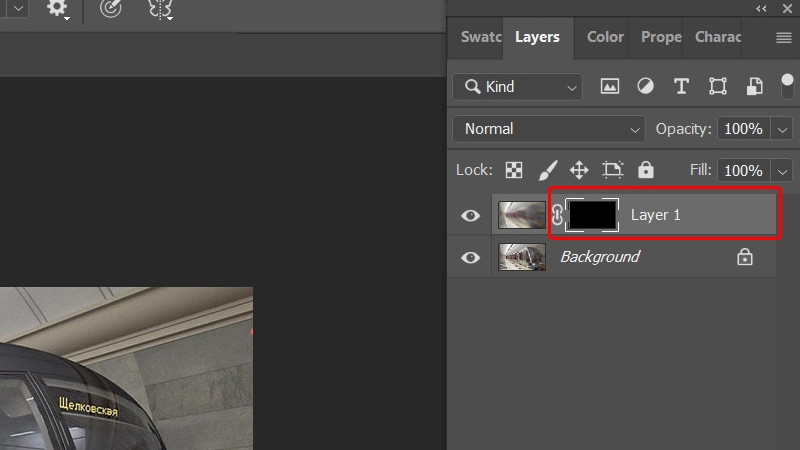This screenshot has height=450, width=800.
Task: Filter for type layers
Action: (x=681, y=86)
